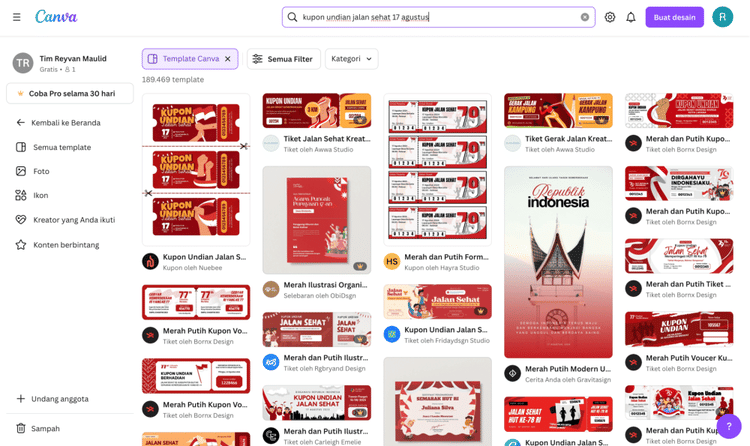The image size is (750, 446).
Task: Open the purple help question mark button
Action: click(x=729, y=425)
